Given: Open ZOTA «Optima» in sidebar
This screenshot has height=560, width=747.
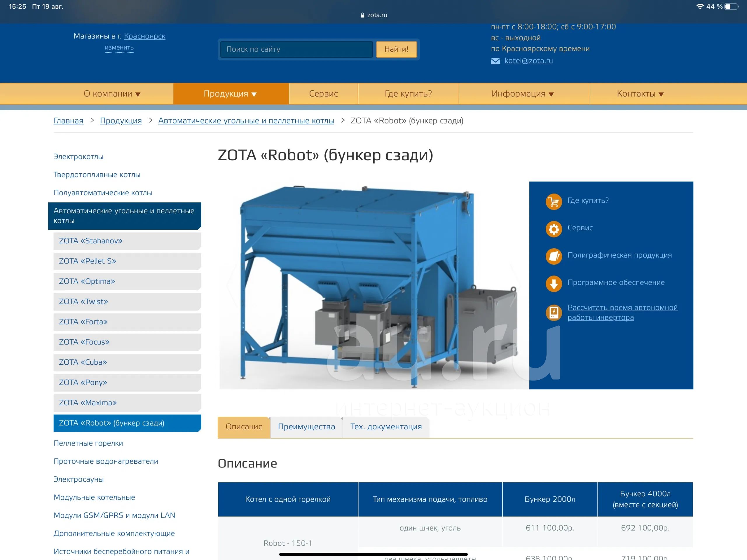Looking at the screenshot, I should (127, 281).
